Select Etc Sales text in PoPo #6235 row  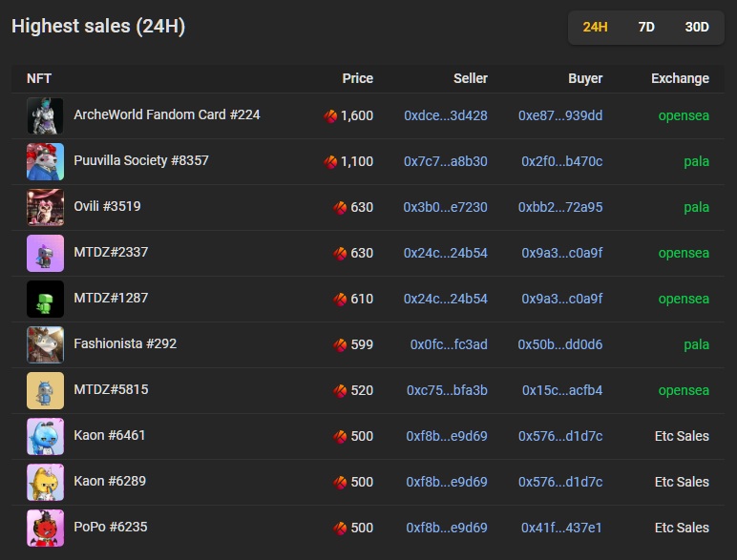pos(682,529)
